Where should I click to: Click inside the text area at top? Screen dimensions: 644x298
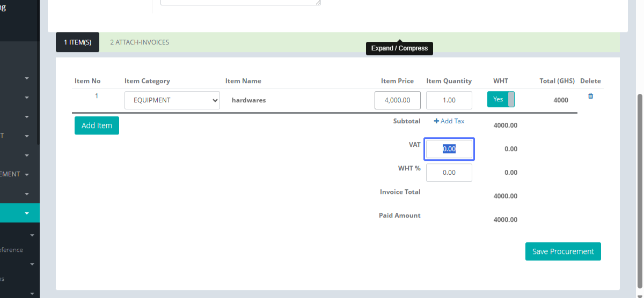tap(240, 2)
